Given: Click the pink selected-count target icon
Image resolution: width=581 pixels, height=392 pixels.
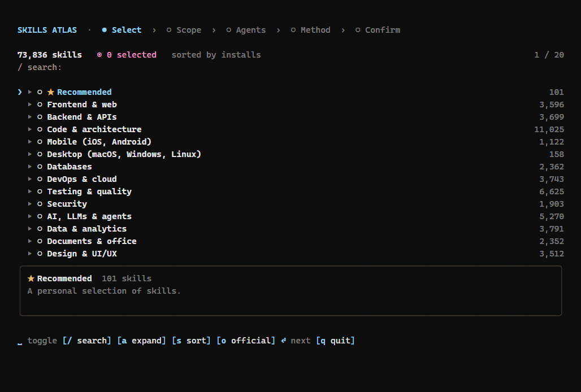Looking at the screenshot, I should tap(99, 55).
